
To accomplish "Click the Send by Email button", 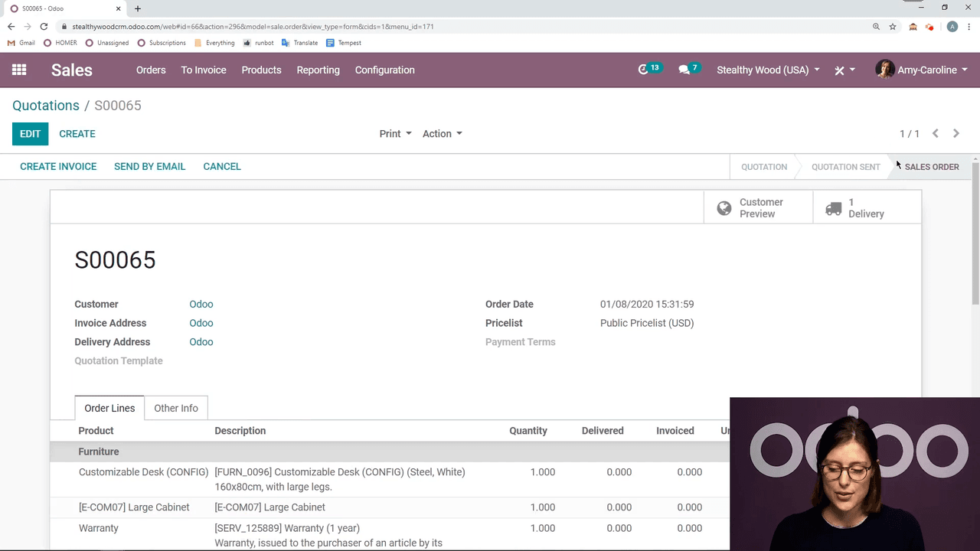I will 149,166.
